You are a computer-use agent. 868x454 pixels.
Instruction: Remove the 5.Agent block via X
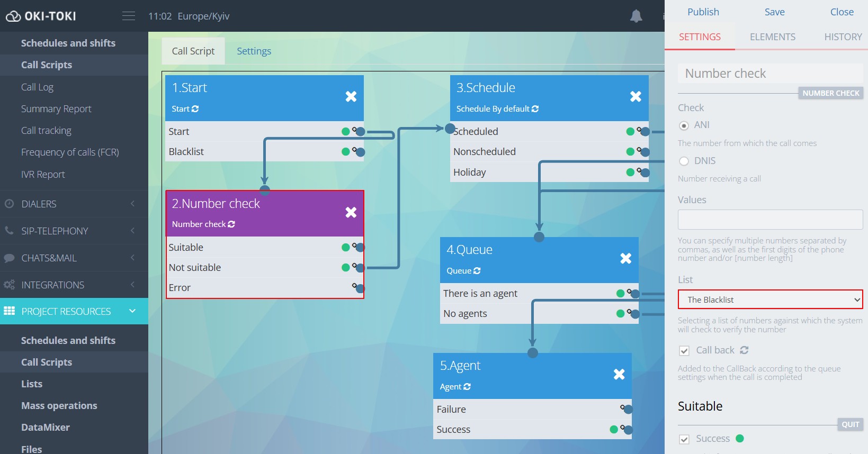[x=619, y=375]
